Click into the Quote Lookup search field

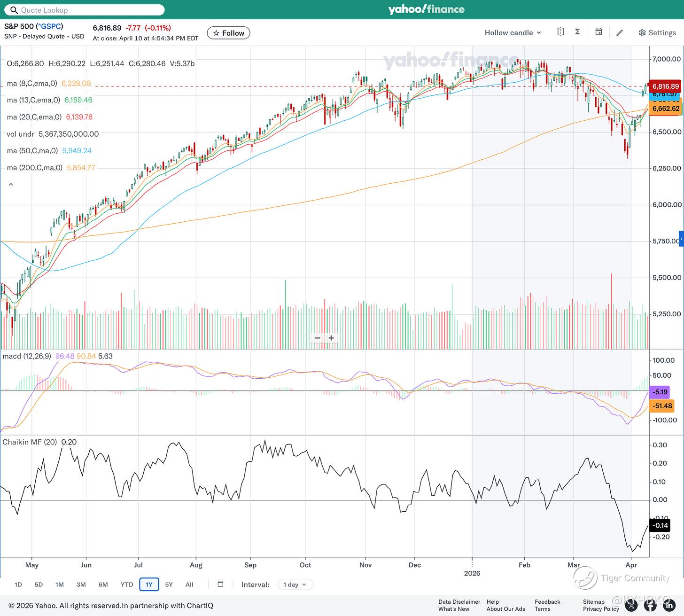[85, 10]
